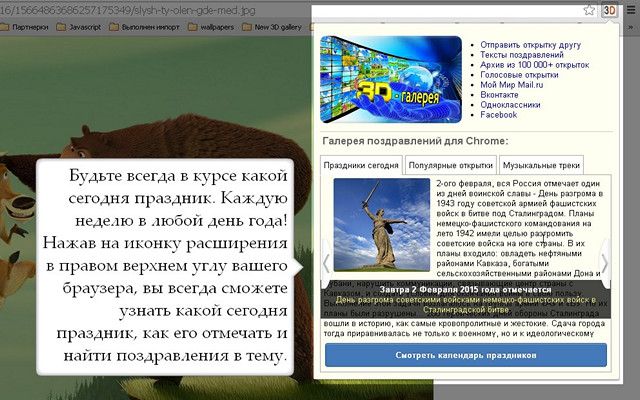Go to next holiday with right arrow
The width and height of the screenshot is (640, 400).
click(604, 264)
